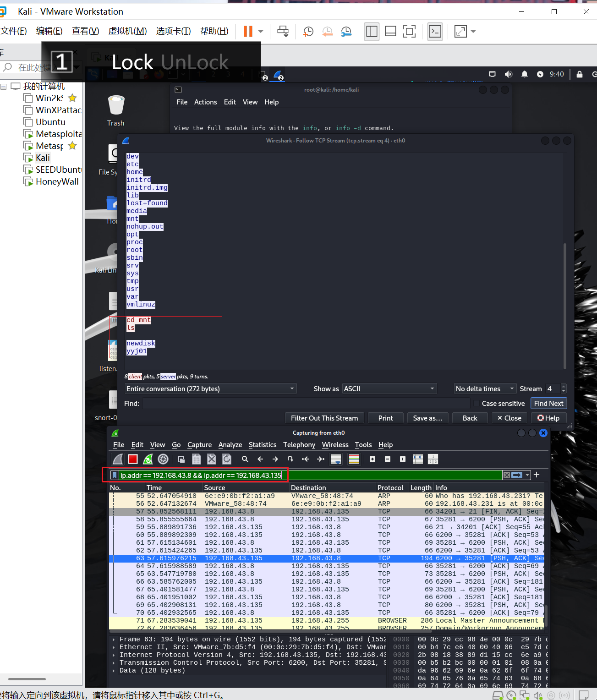Toggle the VMware thumbnail bar view button

(390, 32)
